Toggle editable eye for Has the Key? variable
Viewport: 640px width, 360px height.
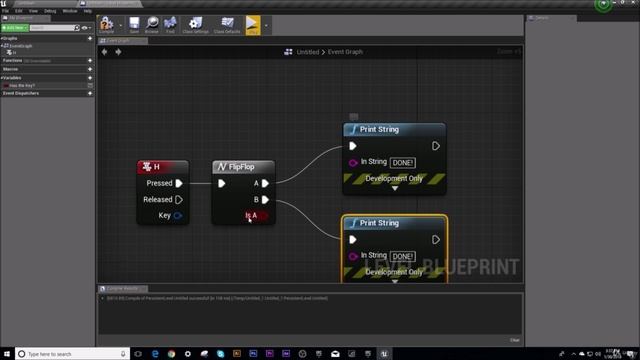[90, 85]
